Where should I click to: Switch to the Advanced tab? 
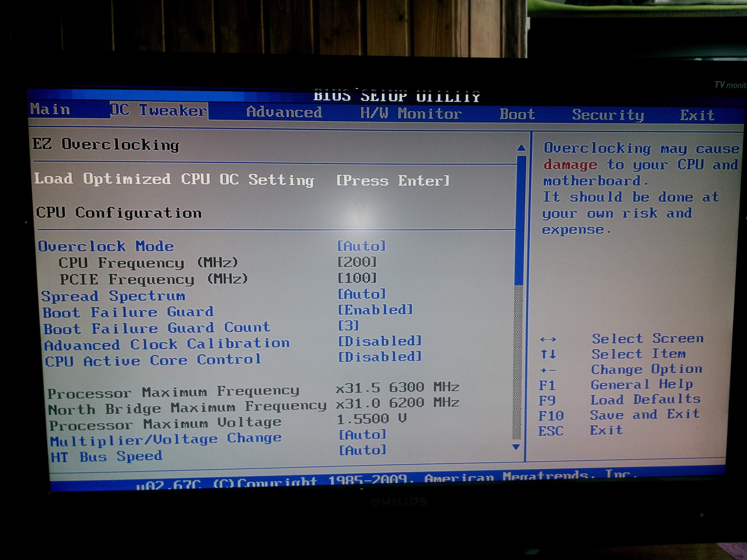tap(284, 112)
